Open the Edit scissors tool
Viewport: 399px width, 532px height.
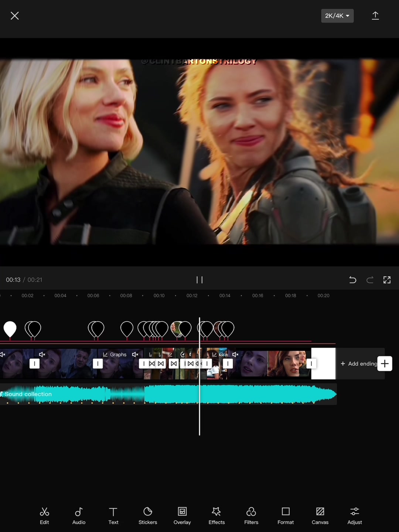(x=44, y=516)
